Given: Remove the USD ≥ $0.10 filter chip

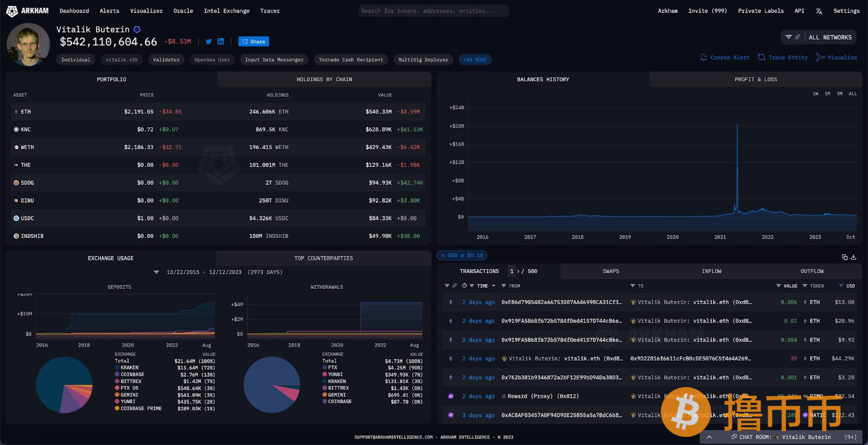Looking at the screenshot, I should point(443,255).
